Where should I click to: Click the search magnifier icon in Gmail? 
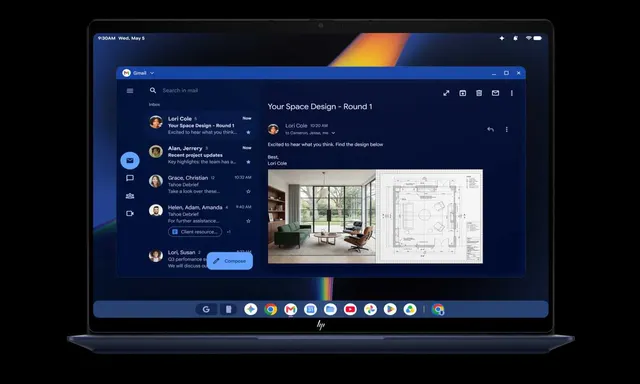coord(153,90)
